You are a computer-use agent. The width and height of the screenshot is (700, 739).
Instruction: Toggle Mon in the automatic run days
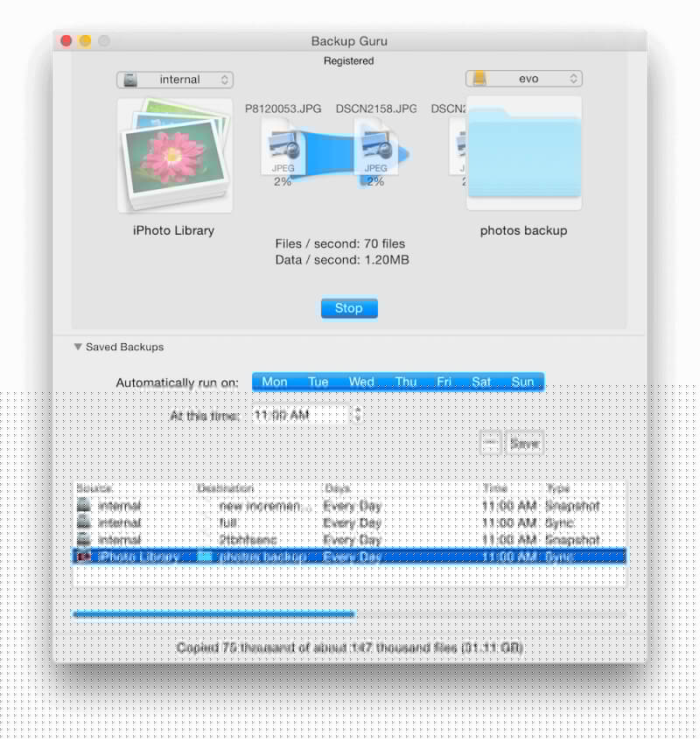(274, 382)
